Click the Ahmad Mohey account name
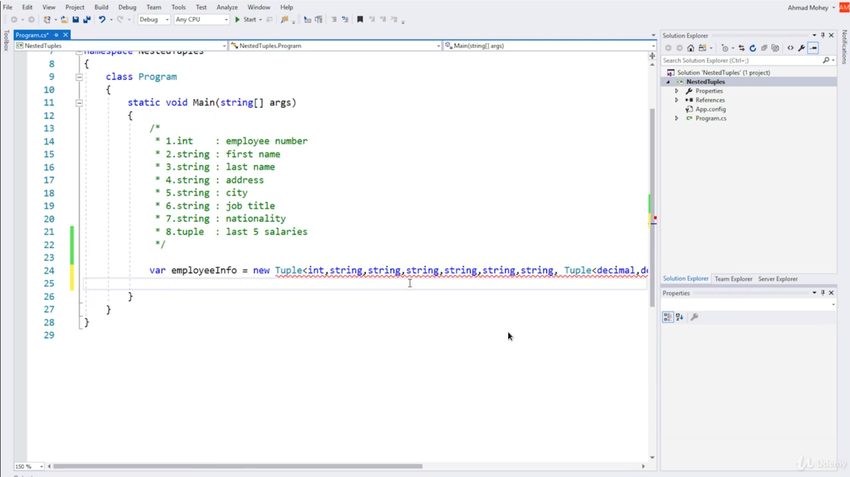850x477 pixels. coord(808,8)
